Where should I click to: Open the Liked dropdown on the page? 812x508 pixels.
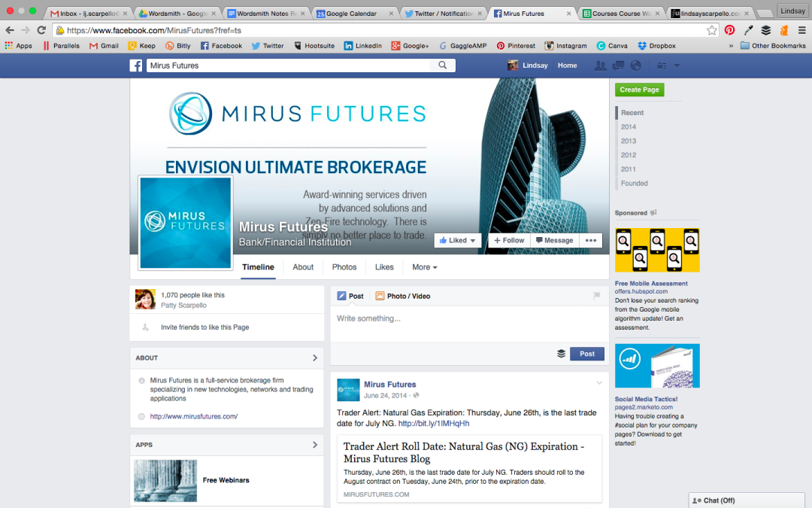click(x=458, y=241)
